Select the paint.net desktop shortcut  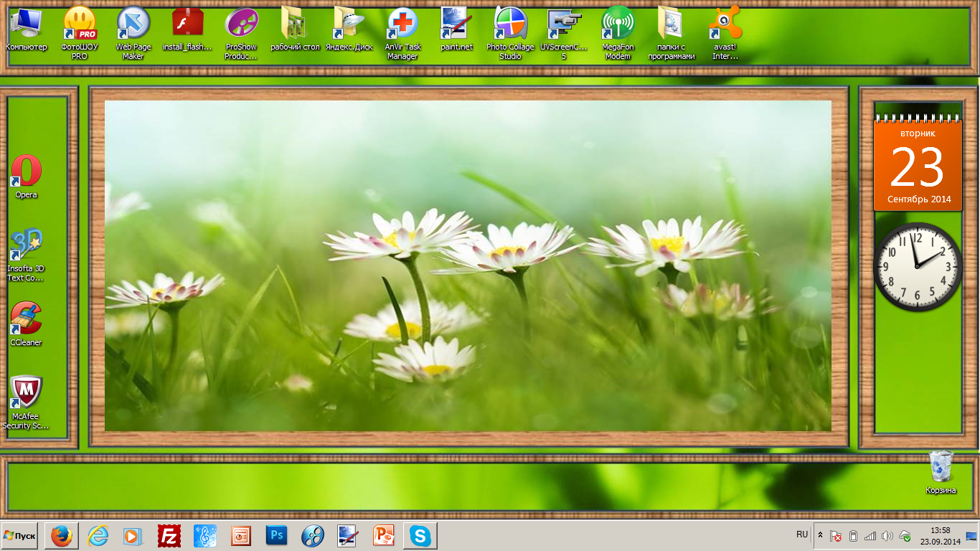point(456,24)
